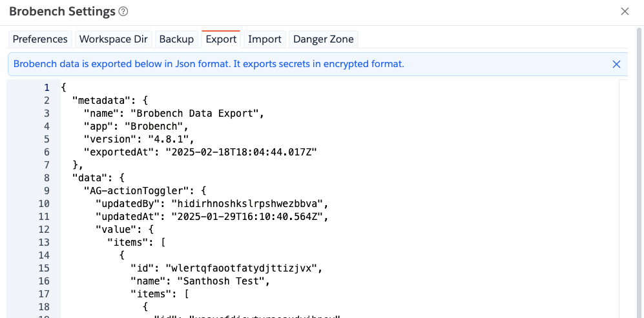This screenshot has width=644, height=318.
Task: Select the Export tab
Action: point(221,39)
